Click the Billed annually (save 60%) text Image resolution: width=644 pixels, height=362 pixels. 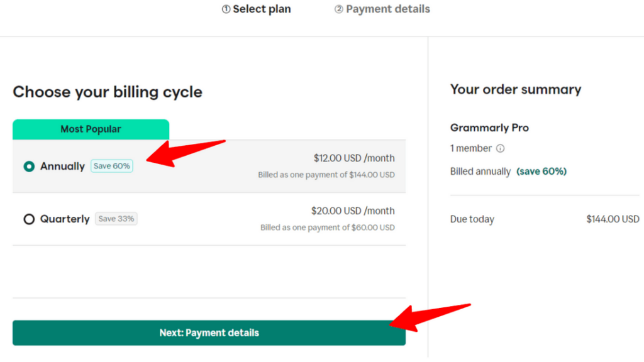[x=508, y=171]
